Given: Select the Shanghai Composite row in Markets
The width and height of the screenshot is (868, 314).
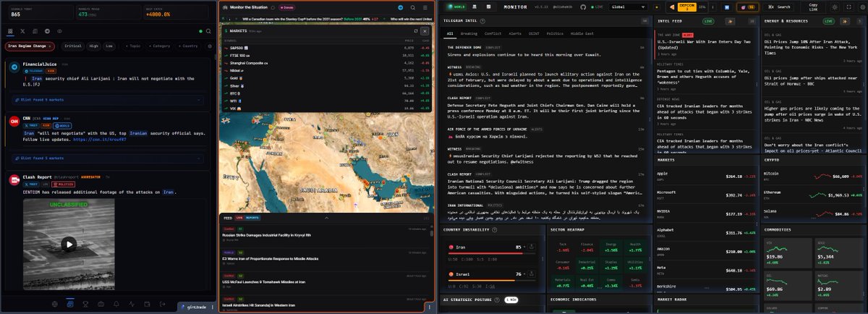Looking at the screenshot, I should point(326,63).
